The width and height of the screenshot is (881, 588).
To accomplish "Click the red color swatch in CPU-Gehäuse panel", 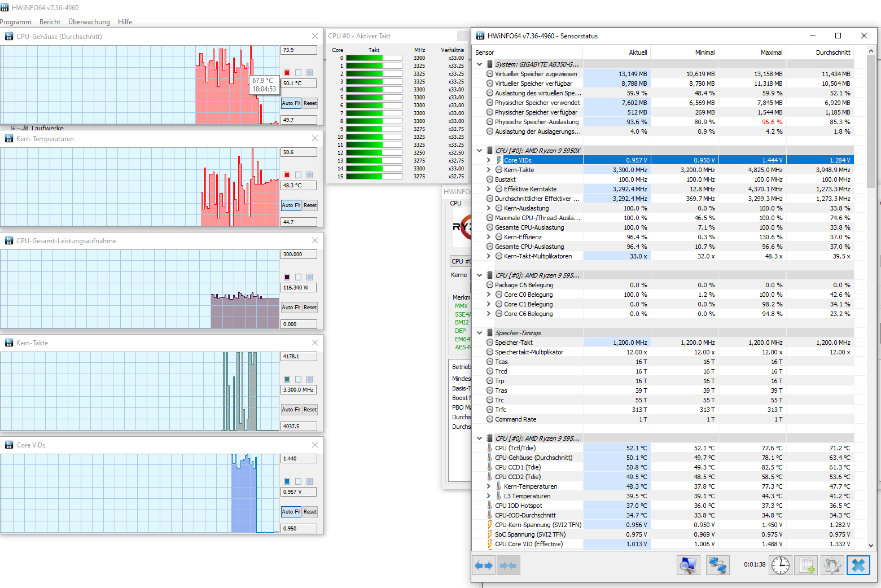I will [287, 72].
